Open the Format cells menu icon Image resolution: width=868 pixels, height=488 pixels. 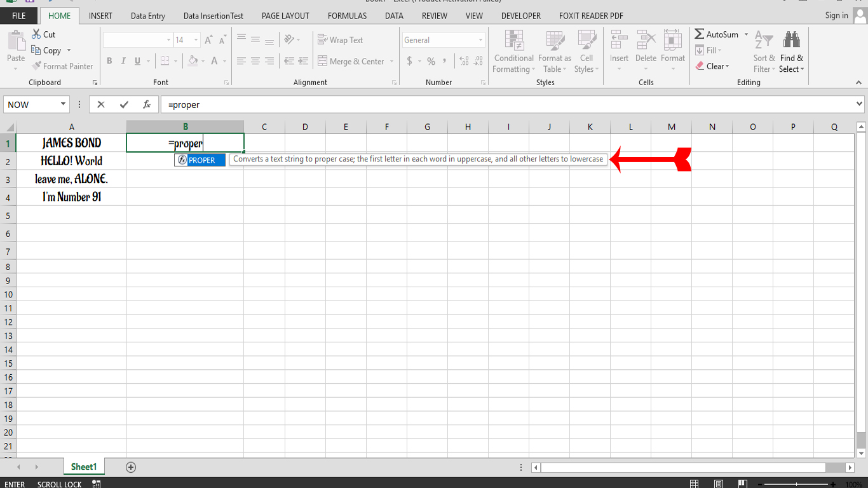(x=673, y=41)
